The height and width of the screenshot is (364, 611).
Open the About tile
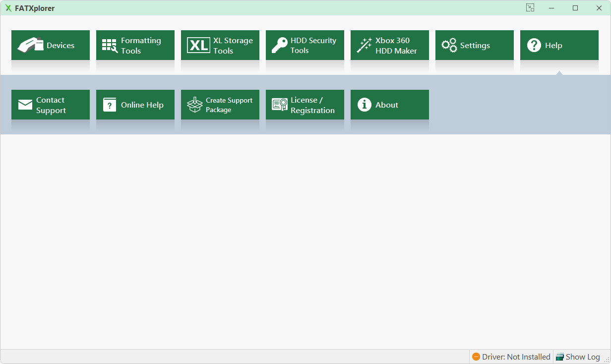pyautogui.click(x=390, y=105)
